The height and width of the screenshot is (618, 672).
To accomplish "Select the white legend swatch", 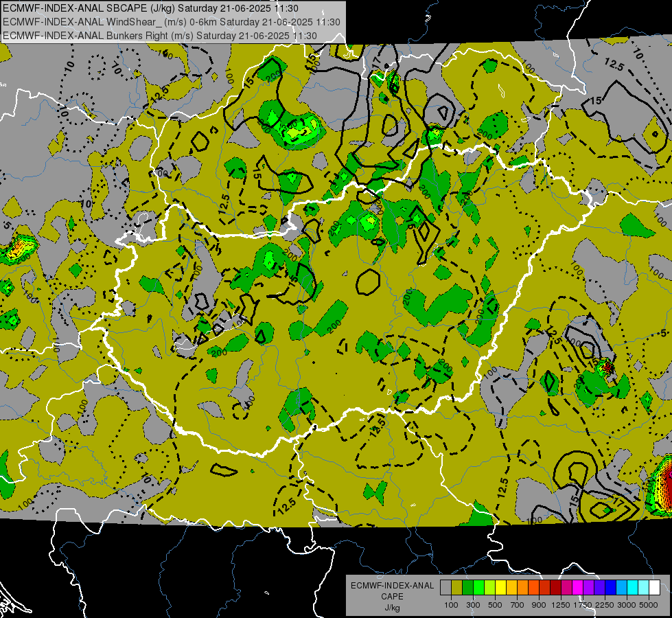I will (654, 587).
